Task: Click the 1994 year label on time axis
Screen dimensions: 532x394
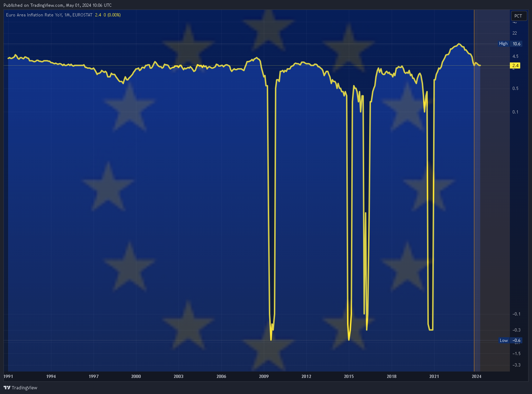Action: (x=51, y=377)
